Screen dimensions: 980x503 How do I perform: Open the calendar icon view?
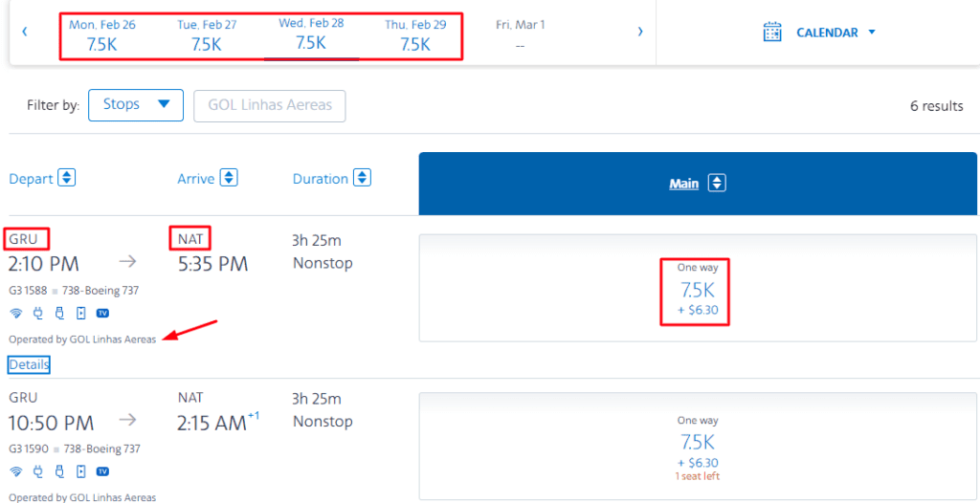pyautogui.click(x=772, y=33)
